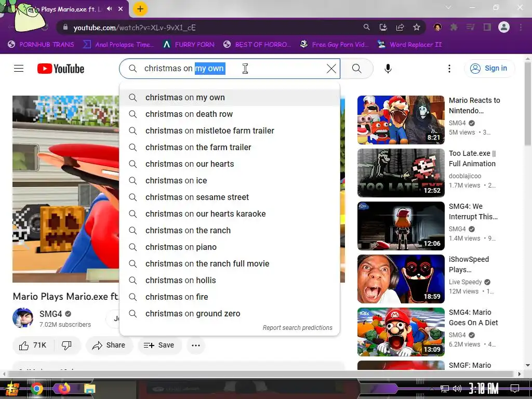Viewport: 532px width, 399px height.
Task: Open 'BEST OF HORRO...' bookmark
Action: [258, 45]
